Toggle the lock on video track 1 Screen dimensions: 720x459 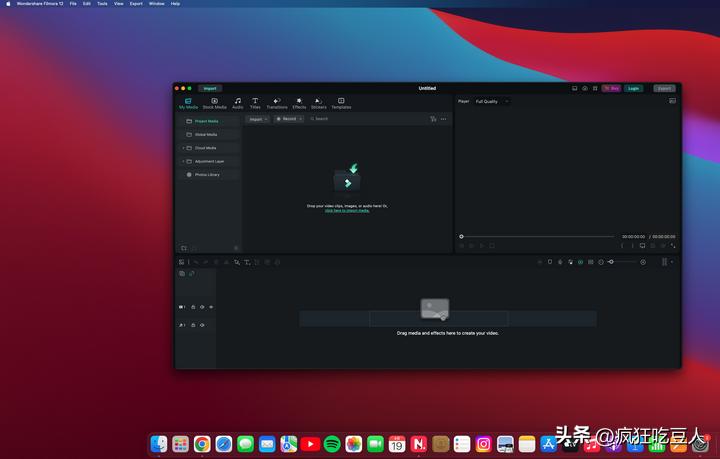coord(192,307)
